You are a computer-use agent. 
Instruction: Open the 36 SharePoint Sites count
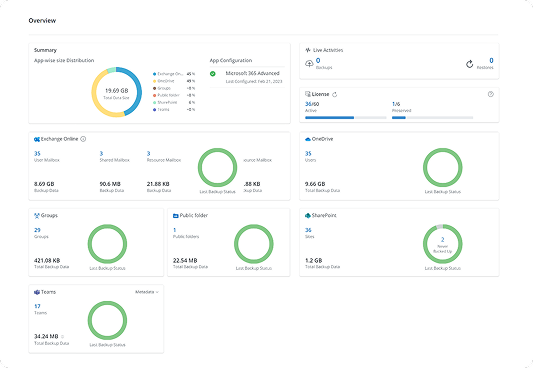coord(308,230)
